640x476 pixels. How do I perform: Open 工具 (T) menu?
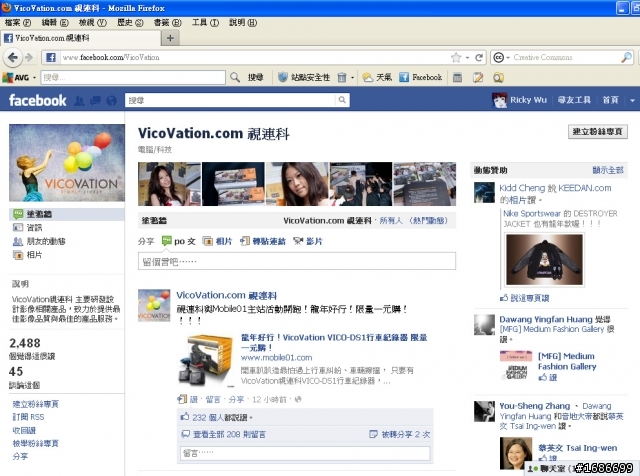point(205,23)
